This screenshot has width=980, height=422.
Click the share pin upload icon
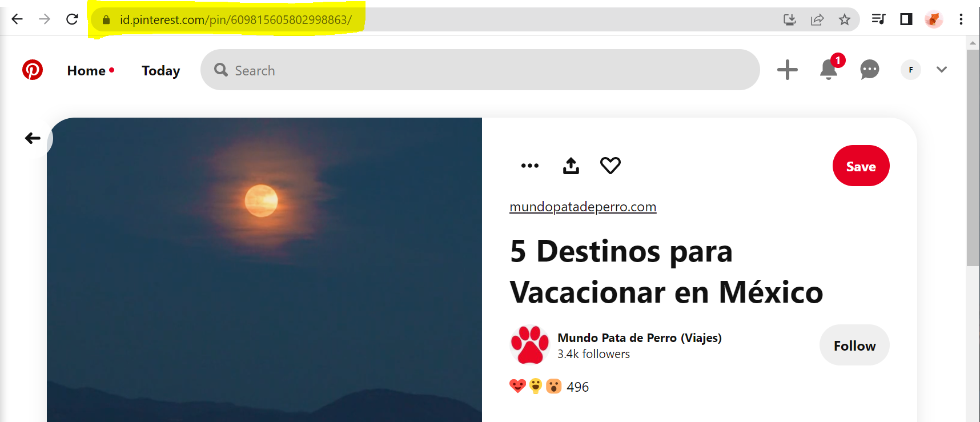click(571, 166)
